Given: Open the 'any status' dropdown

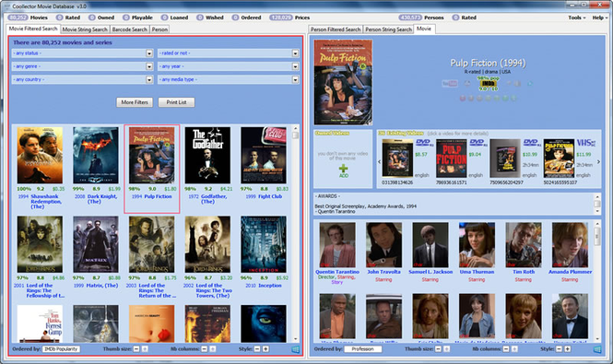Looking at the screenshot, I should click(149, 53).
